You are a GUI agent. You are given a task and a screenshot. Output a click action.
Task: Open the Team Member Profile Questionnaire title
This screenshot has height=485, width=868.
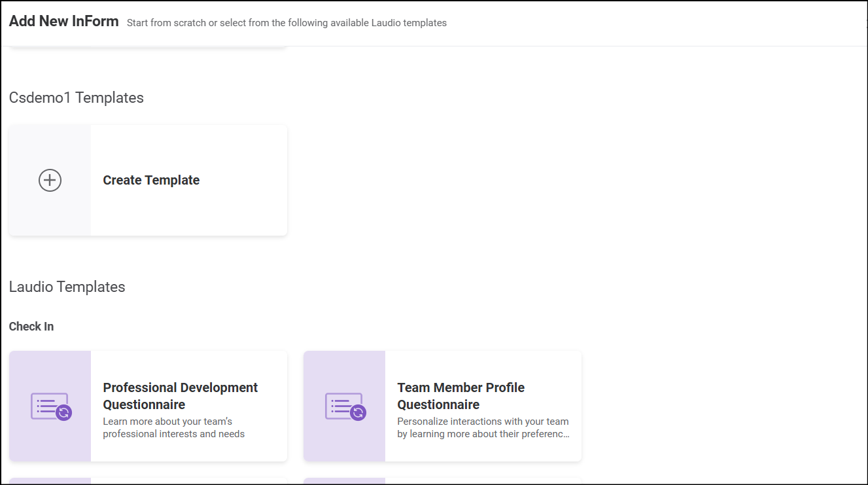pyautogui.click(x=460, y=396)
